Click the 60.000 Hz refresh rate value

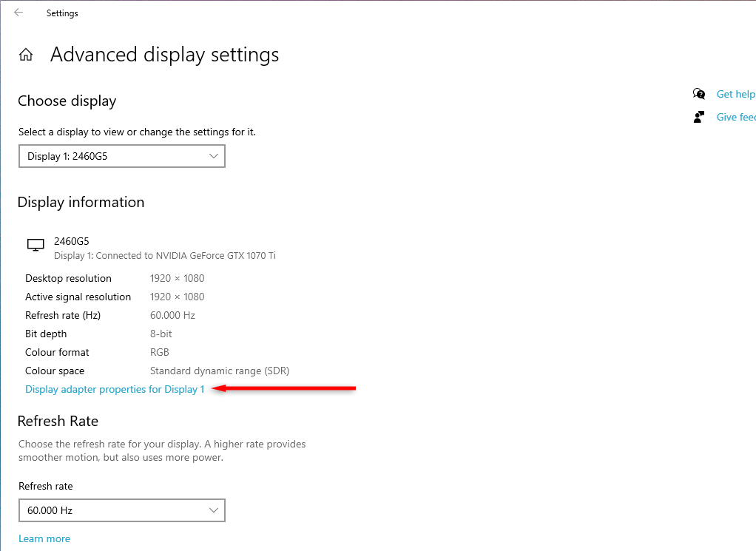172,315
